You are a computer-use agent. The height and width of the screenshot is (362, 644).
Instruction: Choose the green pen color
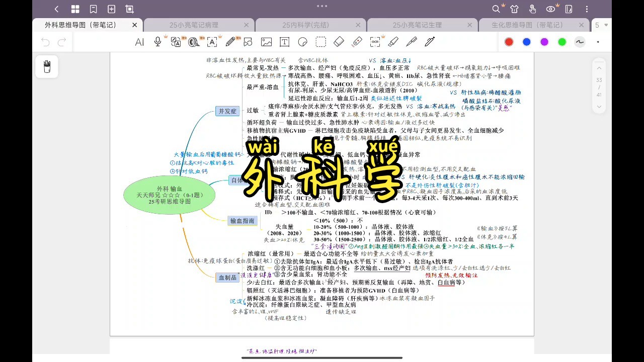pos(562,42)
